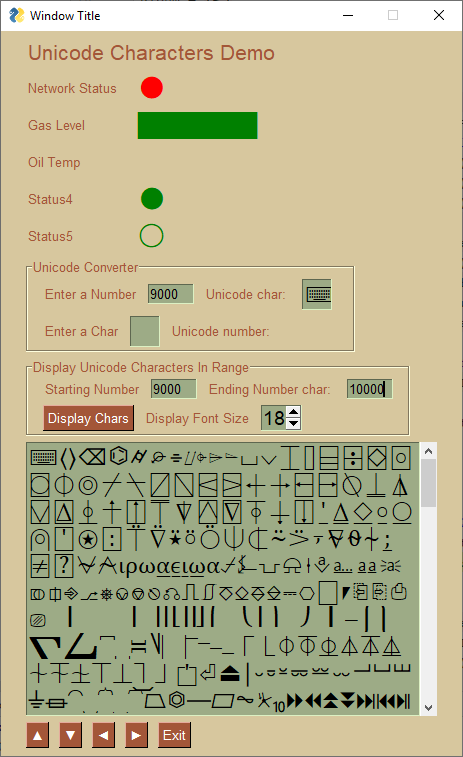Click the Enter a Char input box
This screenshot has height=757, width=463.
point(145,331)
